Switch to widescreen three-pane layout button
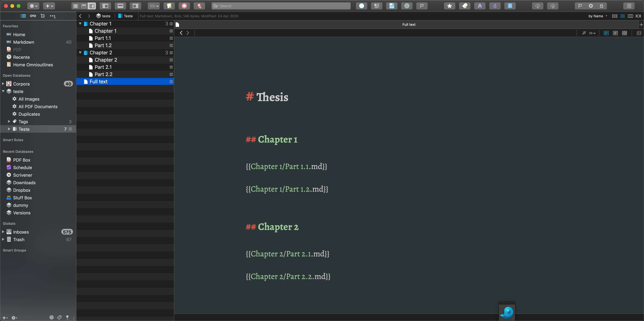The image size is (644, 321). 92,6
